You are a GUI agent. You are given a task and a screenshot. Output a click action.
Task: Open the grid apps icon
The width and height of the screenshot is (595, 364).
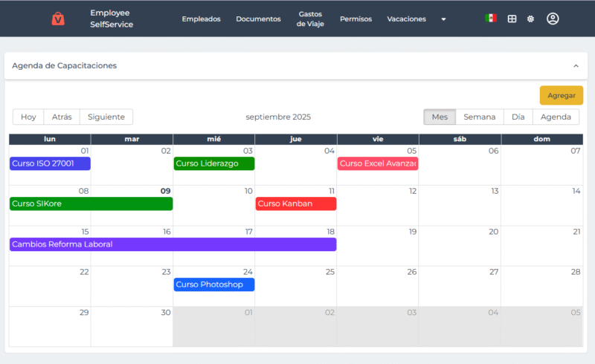pyautogui.click(x=512, y=19)
